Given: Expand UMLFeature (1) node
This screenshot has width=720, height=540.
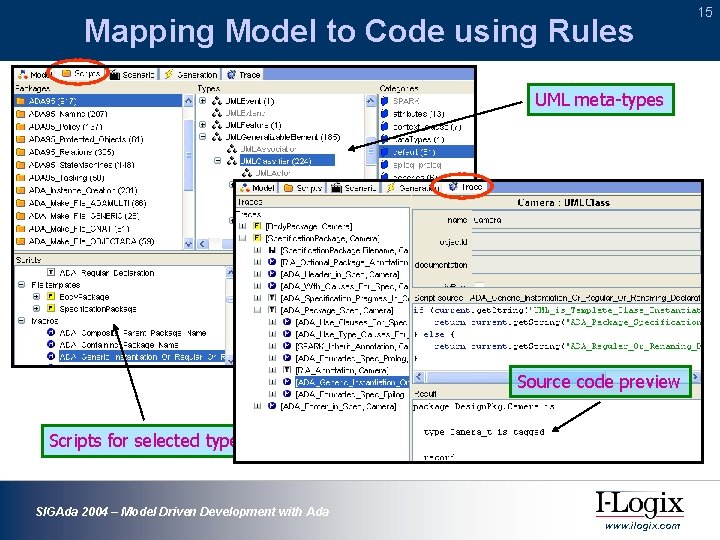Looking at the screenshot, I should (x=202, y=125).
